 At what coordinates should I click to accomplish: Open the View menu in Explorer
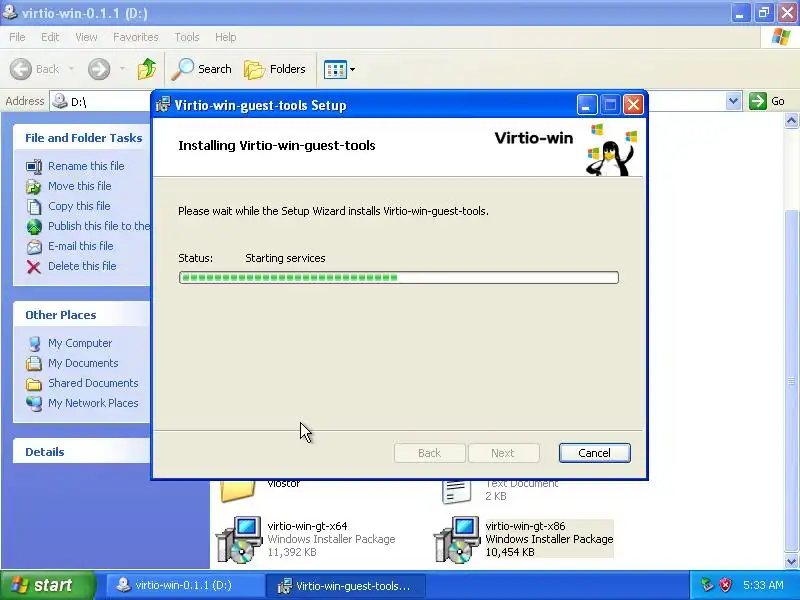point(86,37)
